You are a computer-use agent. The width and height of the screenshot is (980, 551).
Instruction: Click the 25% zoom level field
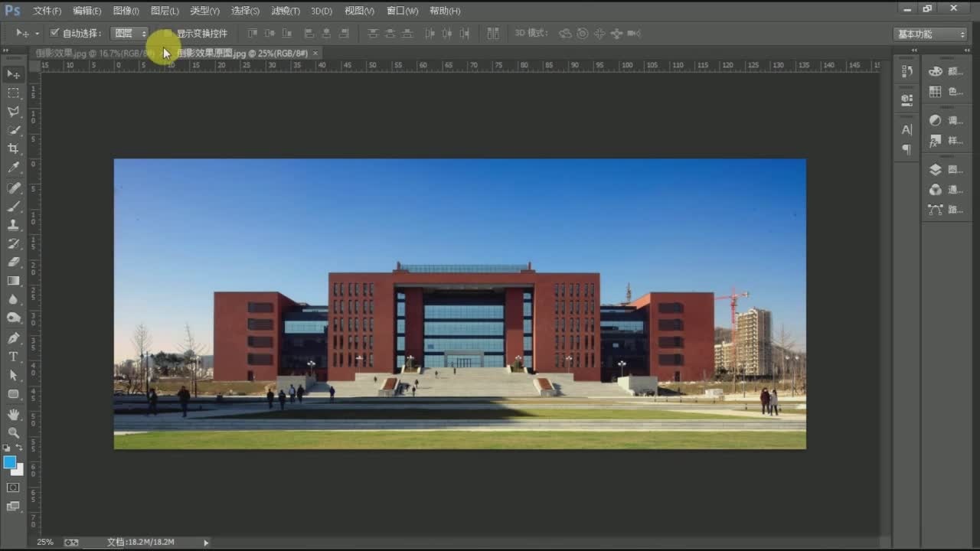[x=45, y=542]
